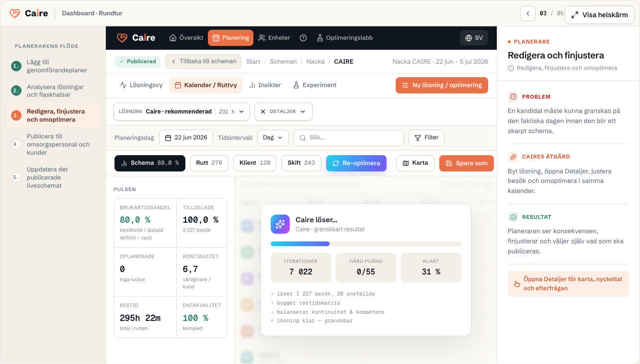The height and width of the screenshot is (364, 640).
Task: Open Nacka breadcrumb
Action: (315, 62)
